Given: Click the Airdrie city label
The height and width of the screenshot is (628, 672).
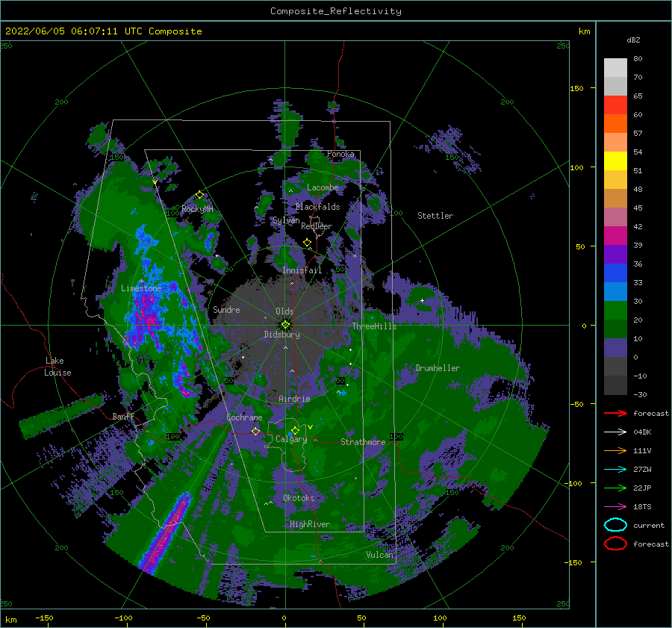Looking at the screenshot, I should pyautogui.click(x=294, y=399).
